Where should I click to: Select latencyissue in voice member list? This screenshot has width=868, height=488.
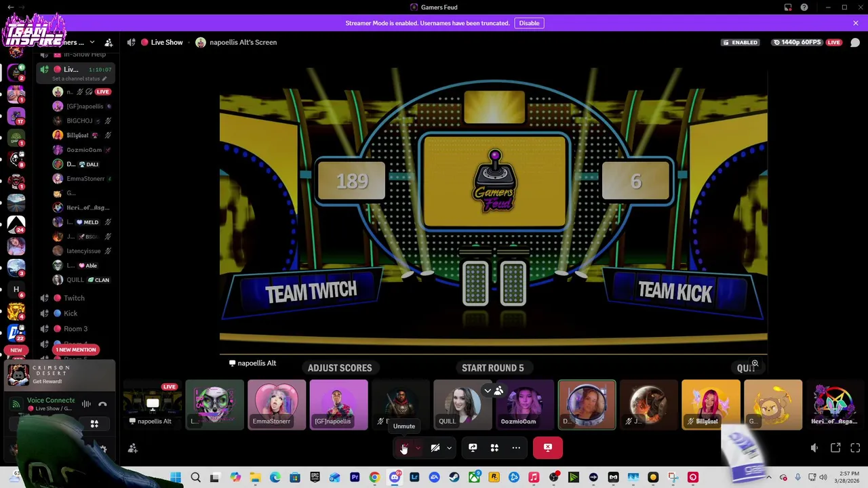[x=83, y=251]
